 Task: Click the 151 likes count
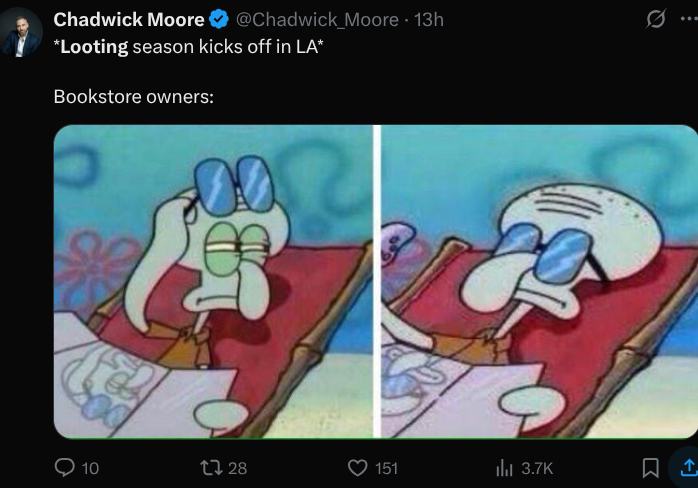pos(386,468)
